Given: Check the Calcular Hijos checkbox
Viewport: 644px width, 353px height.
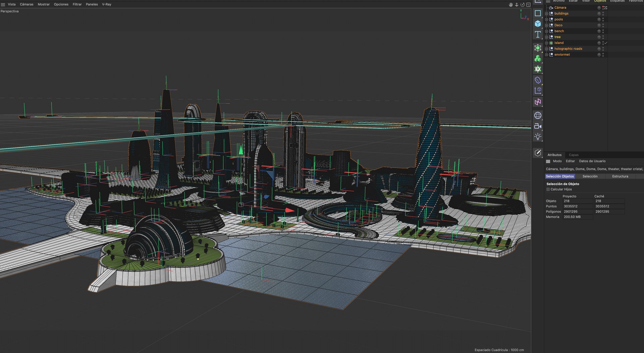Looking at the screenshot, I should pos(548,190).
